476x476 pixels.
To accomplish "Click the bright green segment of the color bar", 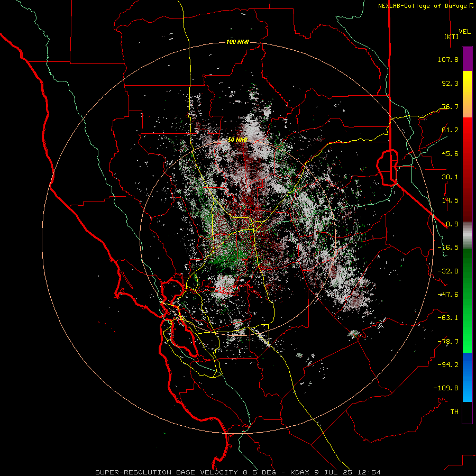I will [467, 300].
